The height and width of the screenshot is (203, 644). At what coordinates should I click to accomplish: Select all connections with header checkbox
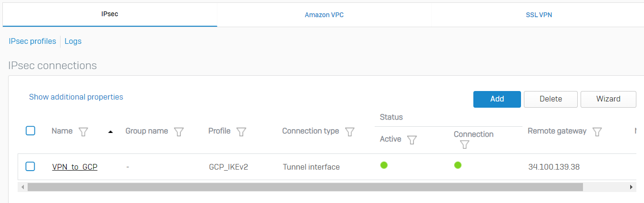click(x=31, y=131)
